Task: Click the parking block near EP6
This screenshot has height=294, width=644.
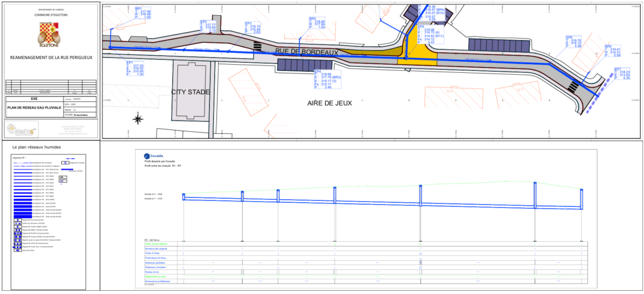Action: point(500,45)
